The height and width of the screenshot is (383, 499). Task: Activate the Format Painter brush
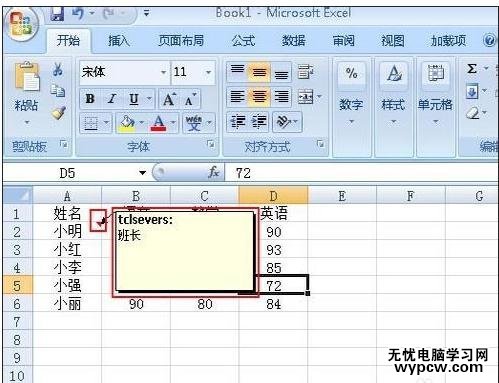point(59,113)
